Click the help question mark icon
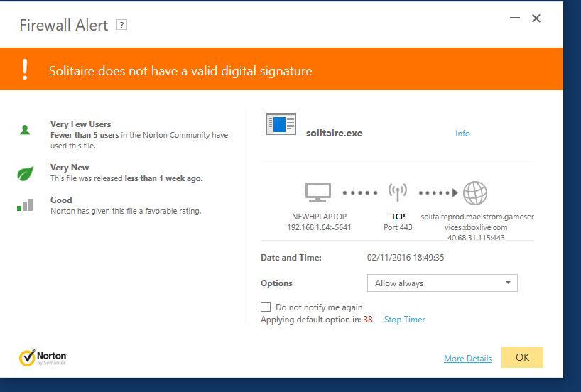The width and height of the screenshot is (581, 392). click(x=121, y=25)
